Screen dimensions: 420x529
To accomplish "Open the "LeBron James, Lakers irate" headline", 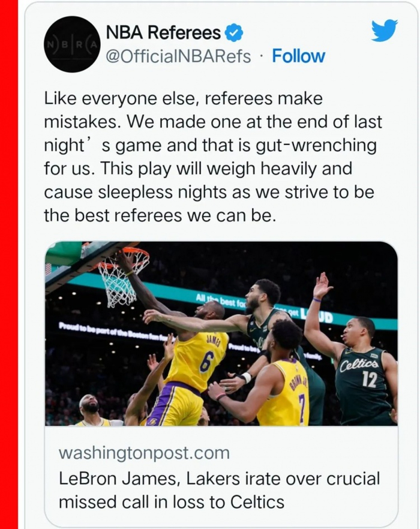I will point(219,490).
